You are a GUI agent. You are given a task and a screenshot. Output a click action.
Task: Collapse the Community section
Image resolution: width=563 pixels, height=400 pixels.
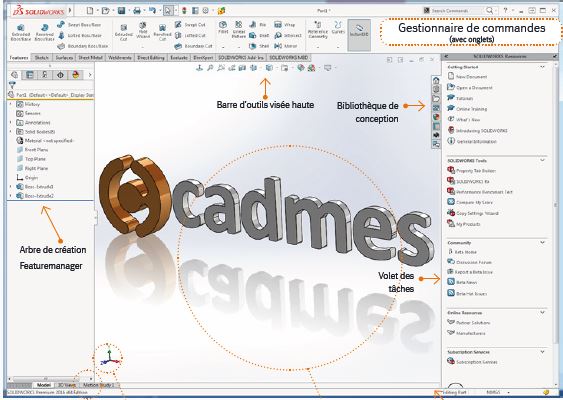(543, 243)
